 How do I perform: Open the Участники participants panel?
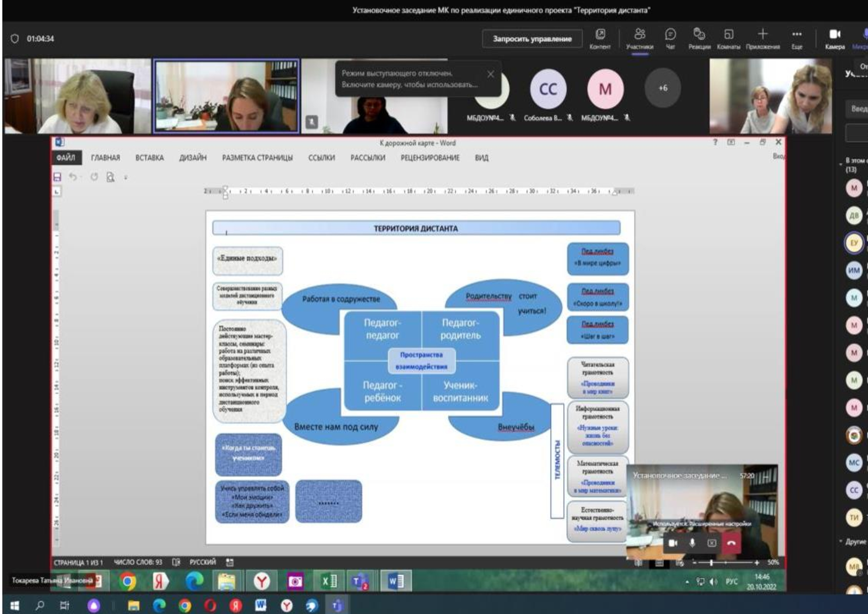(639, 39)
